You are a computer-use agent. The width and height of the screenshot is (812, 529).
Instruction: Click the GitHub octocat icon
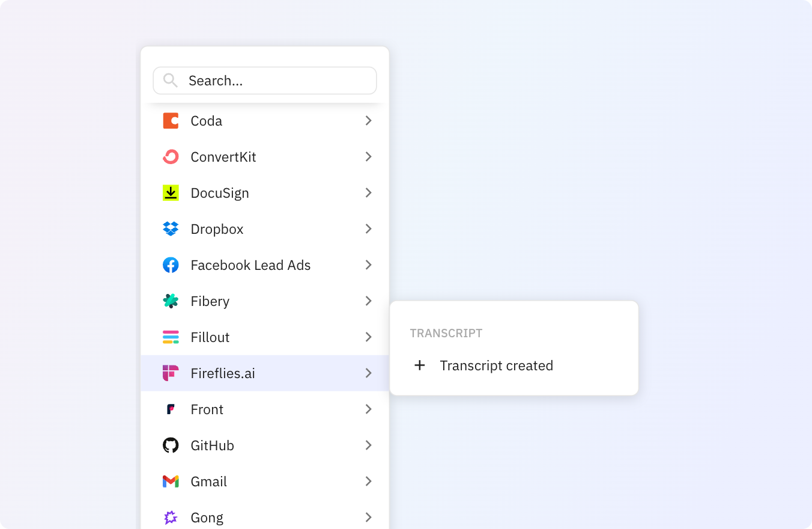(x=171, y=445)
